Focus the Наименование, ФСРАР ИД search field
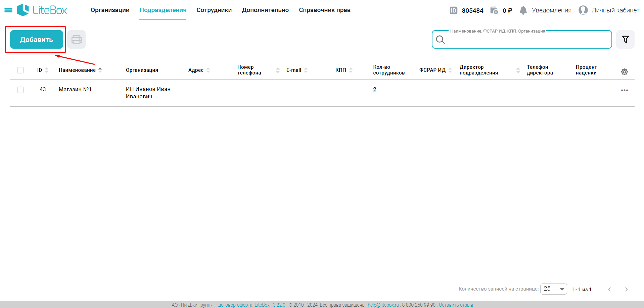The image size is (644, 308). click(522, 40)
